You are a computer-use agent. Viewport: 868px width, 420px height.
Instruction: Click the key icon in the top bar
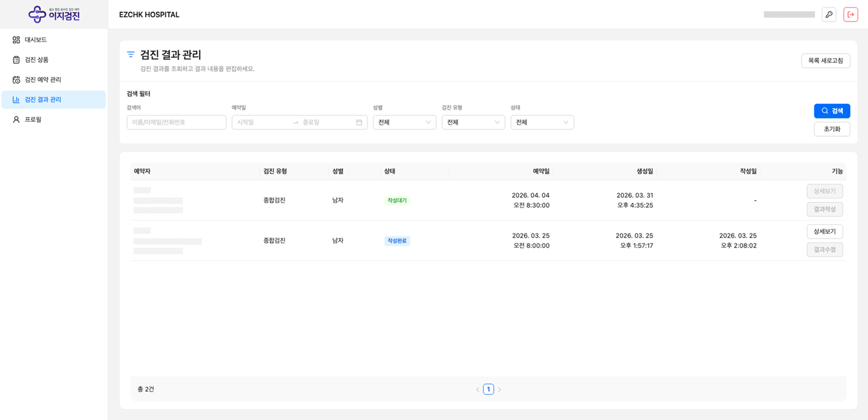[829, 14]
